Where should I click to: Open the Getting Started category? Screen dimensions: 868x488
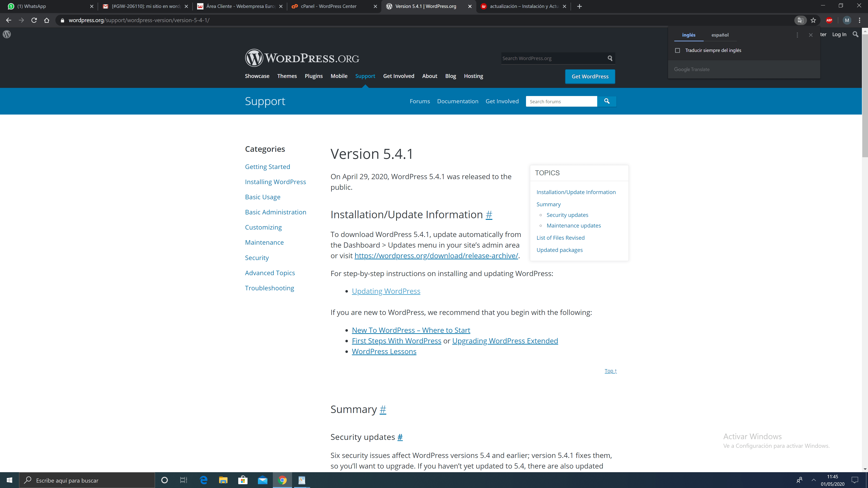268,167
